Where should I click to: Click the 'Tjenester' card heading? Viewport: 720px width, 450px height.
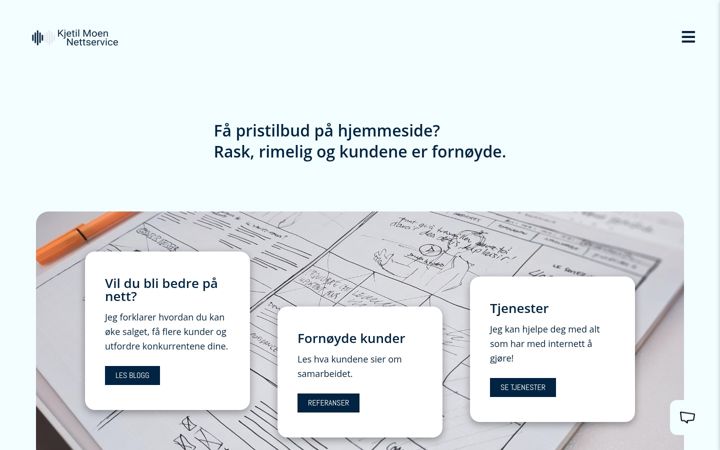pos(519,308)
